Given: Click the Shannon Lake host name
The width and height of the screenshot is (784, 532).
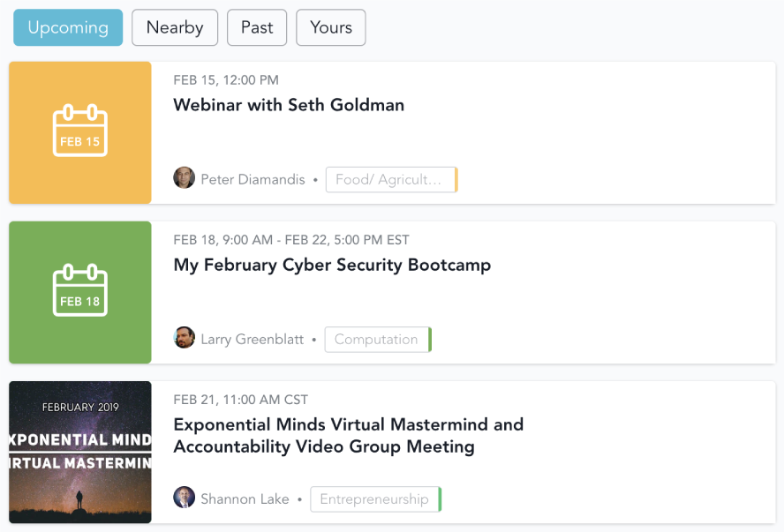Looking at the screenshot, I should (245, 499).
